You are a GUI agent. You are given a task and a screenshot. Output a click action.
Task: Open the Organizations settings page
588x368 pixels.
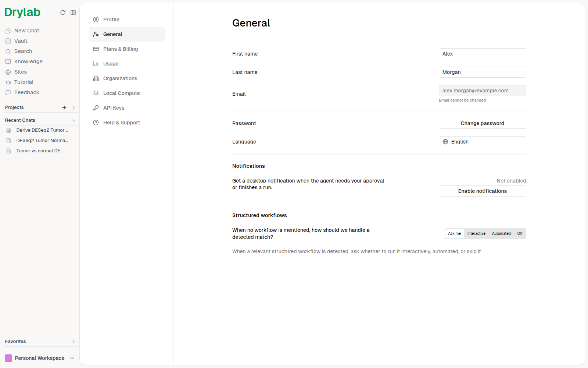[x=126, y=78]
